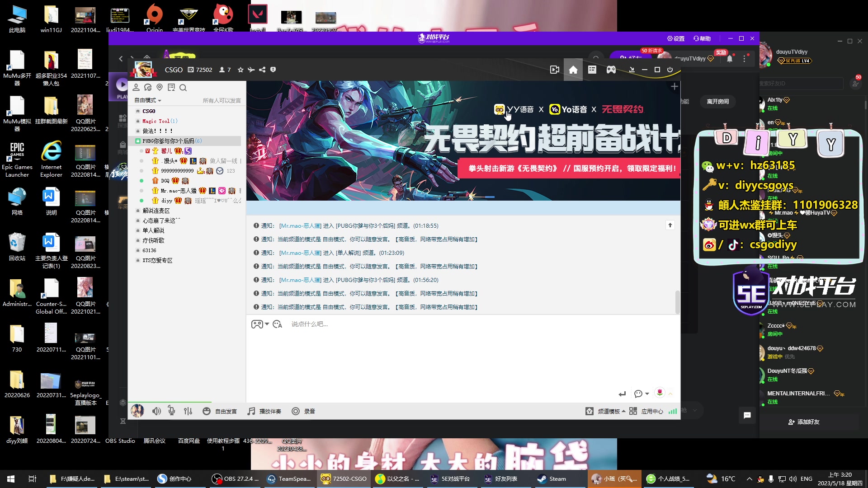Toggle the microphone in YY bottom bar
Image resolution: width=868 pixels, height=488 pixels.
pyautogui.click(x=171, y=411)
